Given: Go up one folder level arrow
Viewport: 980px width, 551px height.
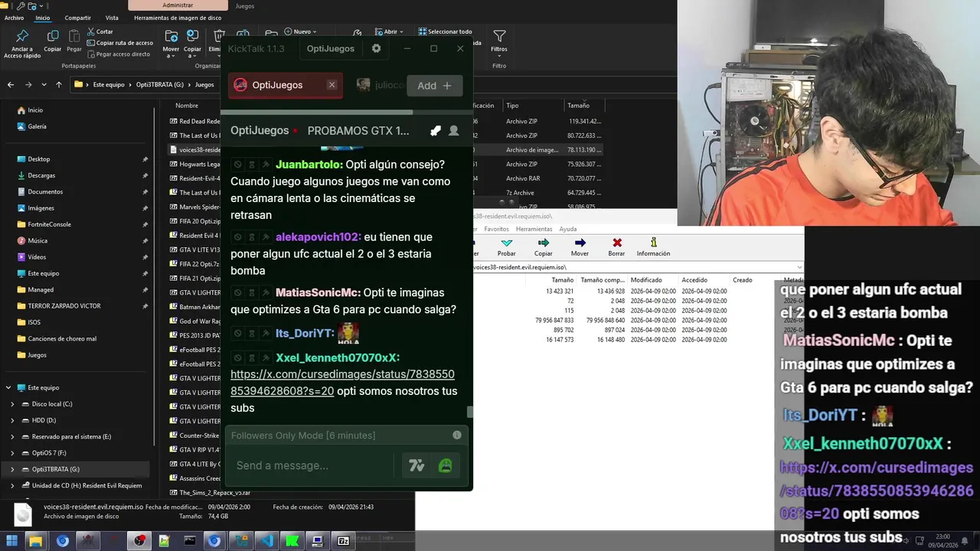Looking at the screenshot, I should click(59, 85).
